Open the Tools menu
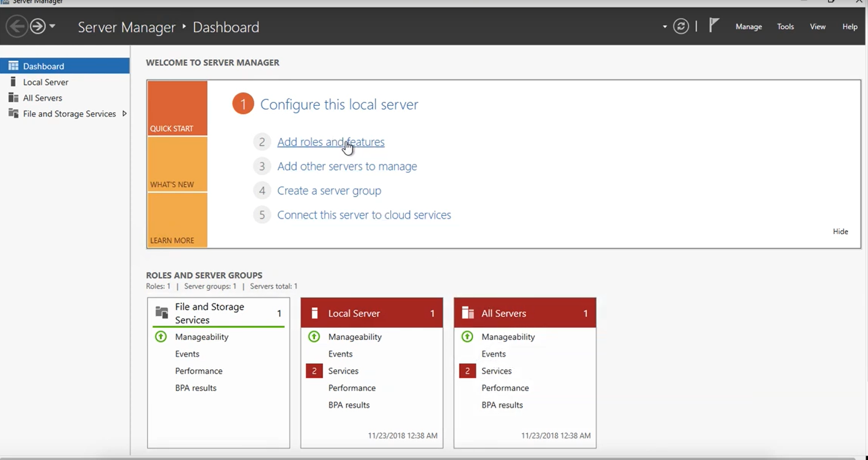This screenshot has width=868, height=460. tap(785, 27)
